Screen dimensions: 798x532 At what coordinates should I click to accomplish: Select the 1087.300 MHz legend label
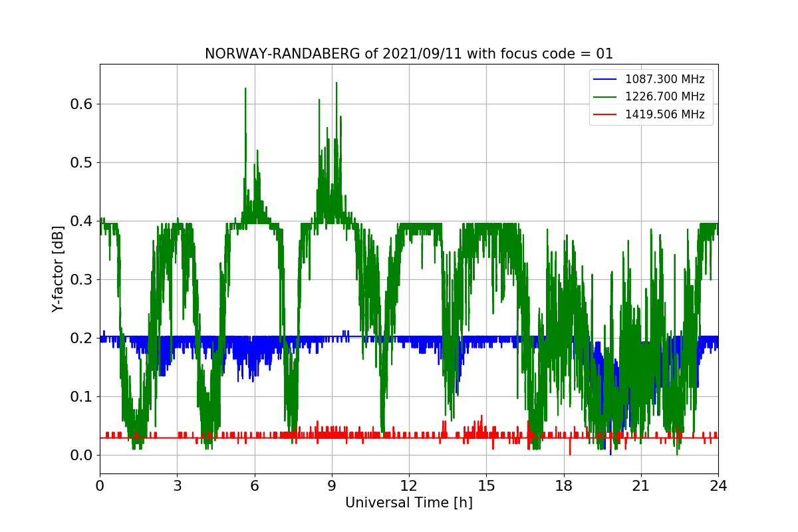tap(664, 79)
